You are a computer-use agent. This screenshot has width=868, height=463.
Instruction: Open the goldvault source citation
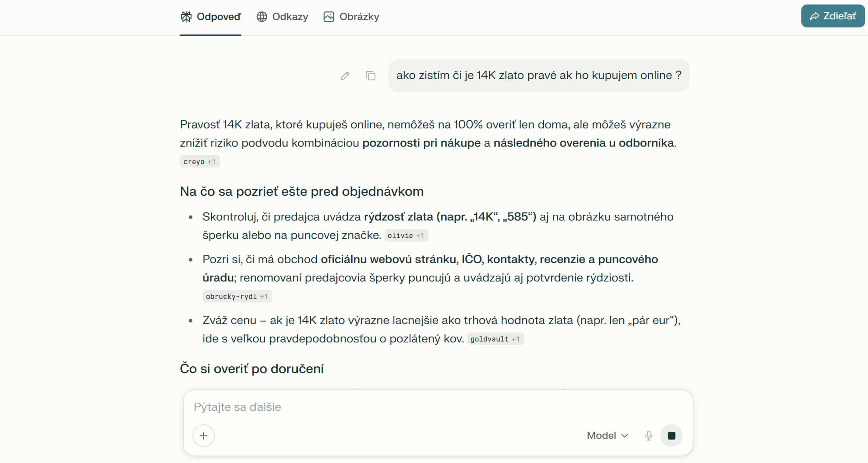(495, 339)
